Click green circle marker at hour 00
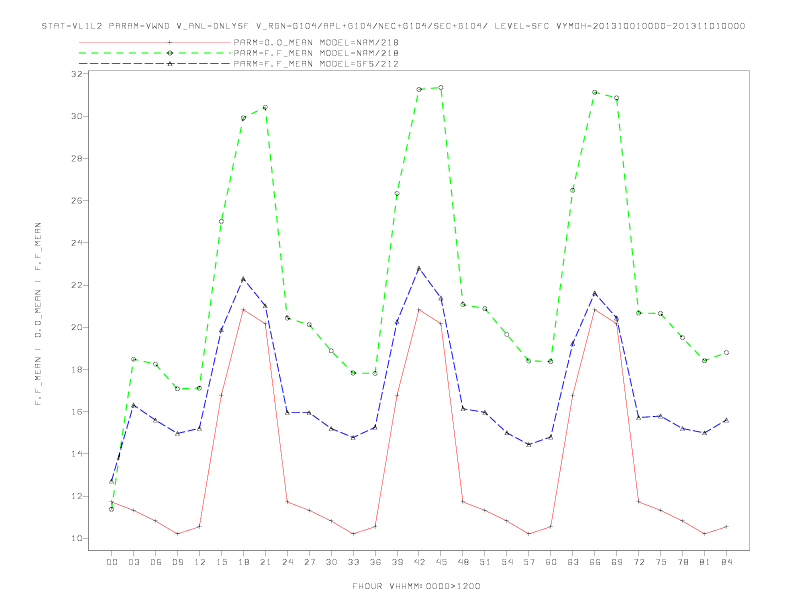Screen dimensions: 792x612 [112, 509]
